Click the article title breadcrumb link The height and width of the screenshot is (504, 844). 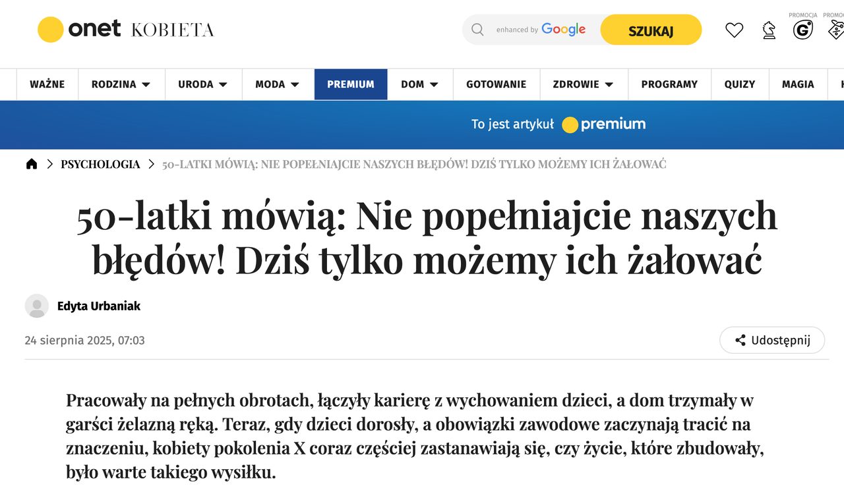(414, 164)
